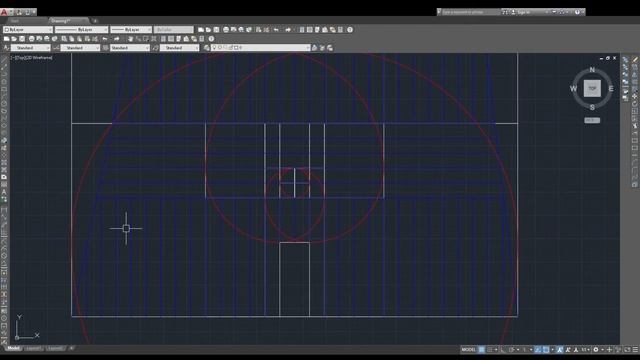This screenshot has width=640, height=360.
Task: Open the Standard multileader style dropdown
Action: [179, 48]
